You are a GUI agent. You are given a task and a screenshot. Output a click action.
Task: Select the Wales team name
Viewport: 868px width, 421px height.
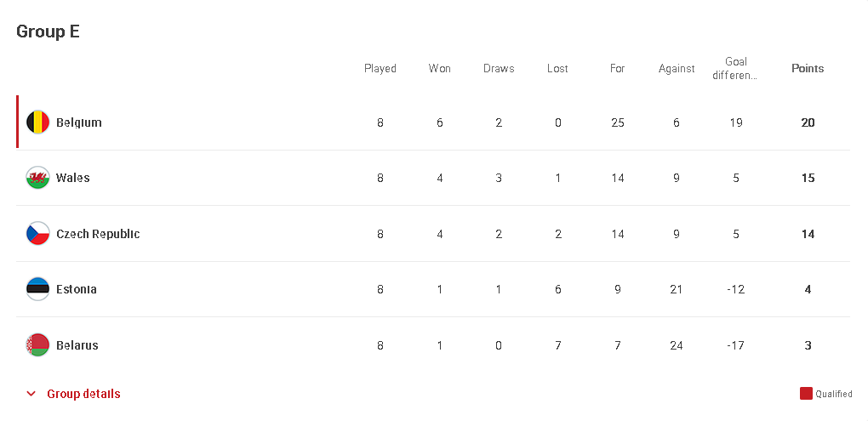pos(73,178)
